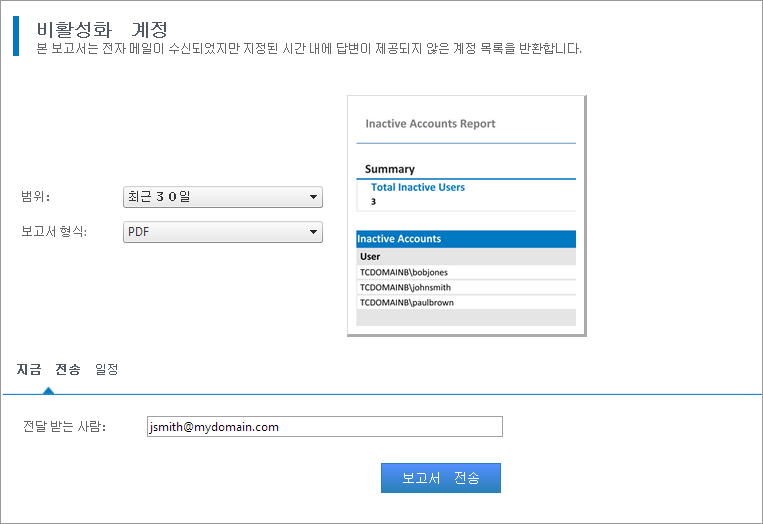Open the 일정 tab
This screenshot has height=524, width=763.
(106, 369)
